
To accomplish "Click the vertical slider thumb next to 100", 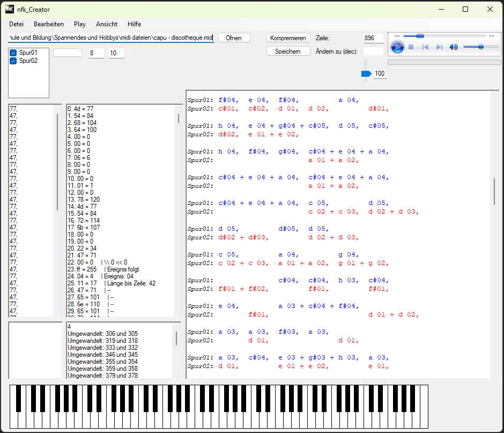I will pyautogui.click(x=366, y=74).
